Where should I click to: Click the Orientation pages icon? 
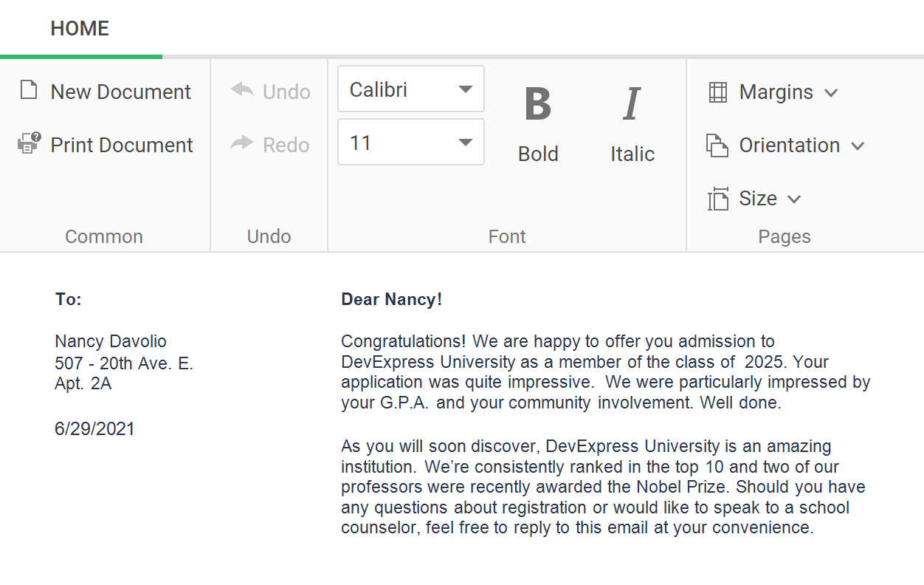tap(717, 146)
